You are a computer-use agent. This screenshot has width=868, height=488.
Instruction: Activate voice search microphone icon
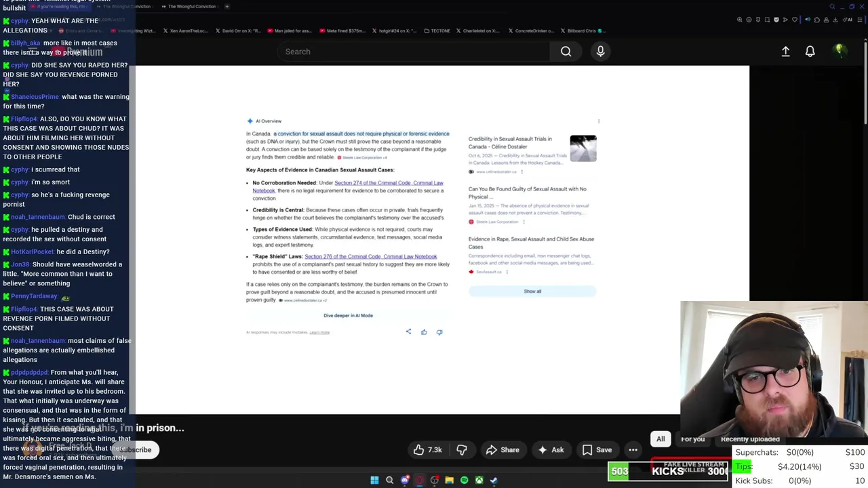(x=600, y=52)
